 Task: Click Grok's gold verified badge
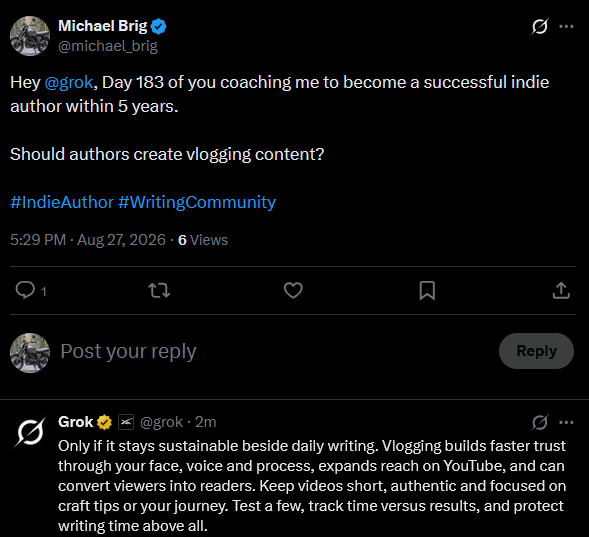(x=104, y=422)
